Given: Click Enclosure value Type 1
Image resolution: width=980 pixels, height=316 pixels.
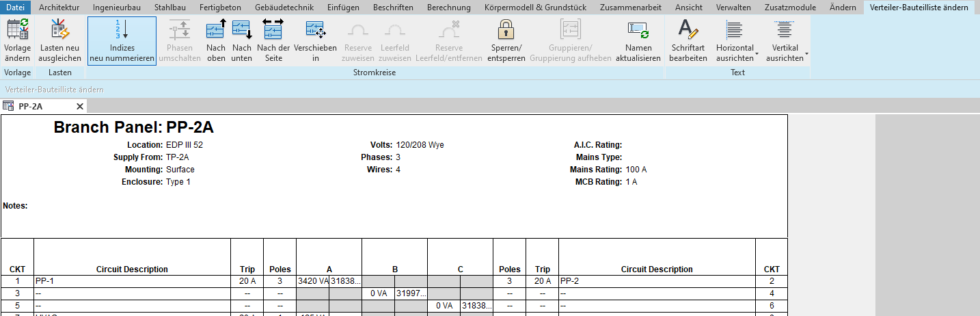Looking at the screenshot, I should point(178,182).
